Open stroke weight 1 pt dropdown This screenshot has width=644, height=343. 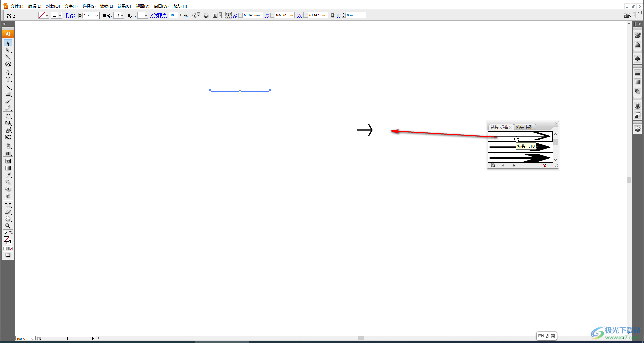tap(97, 15)
